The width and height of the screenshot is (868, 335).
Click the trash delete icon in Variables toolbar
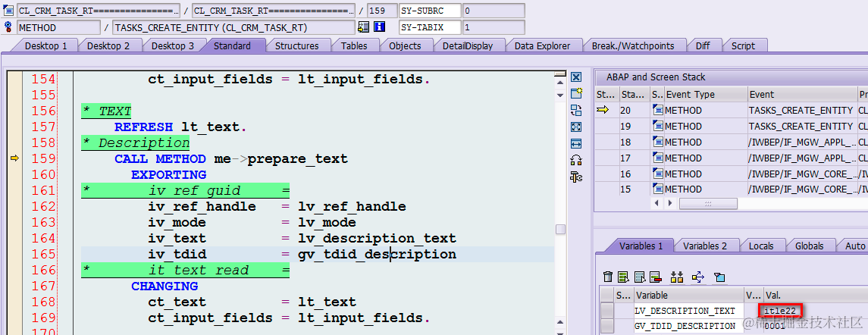(x=608, y=277)
